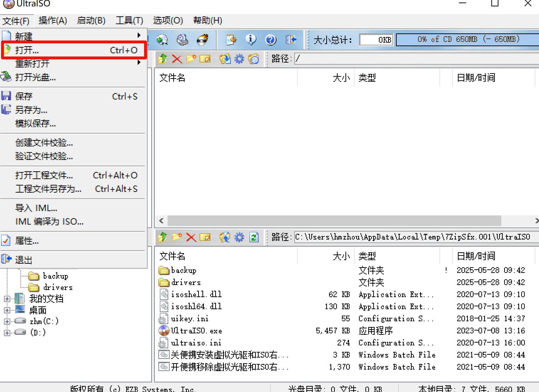
Task: Click red X delete in local pane toolbar
Action: tap(191, 237)
